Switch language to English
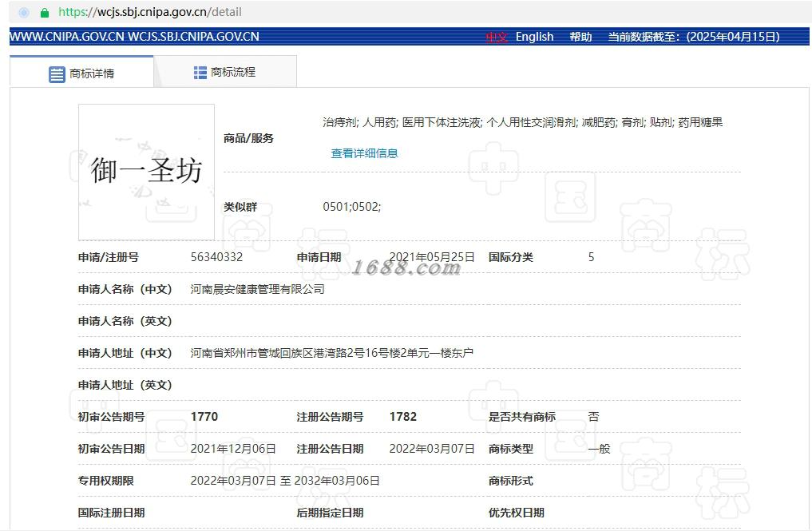Screen dimensions: 812x531 (x=534, y=37)
